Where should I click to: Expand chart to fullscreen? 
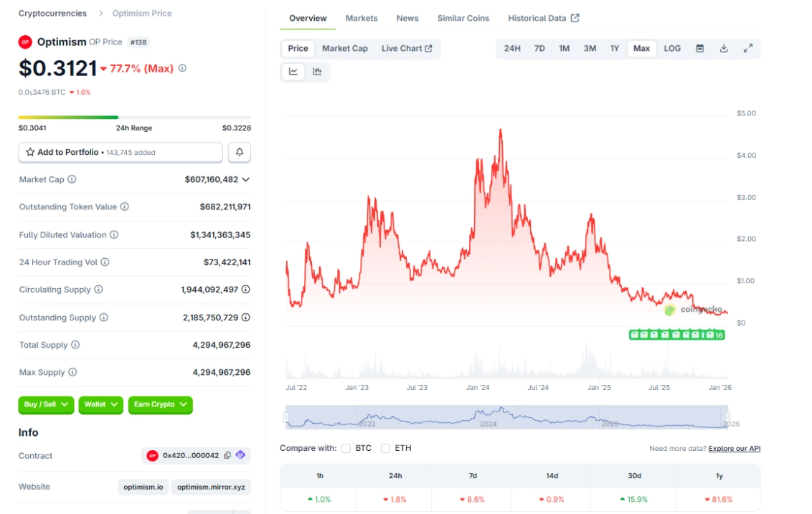tap(749, 48)
